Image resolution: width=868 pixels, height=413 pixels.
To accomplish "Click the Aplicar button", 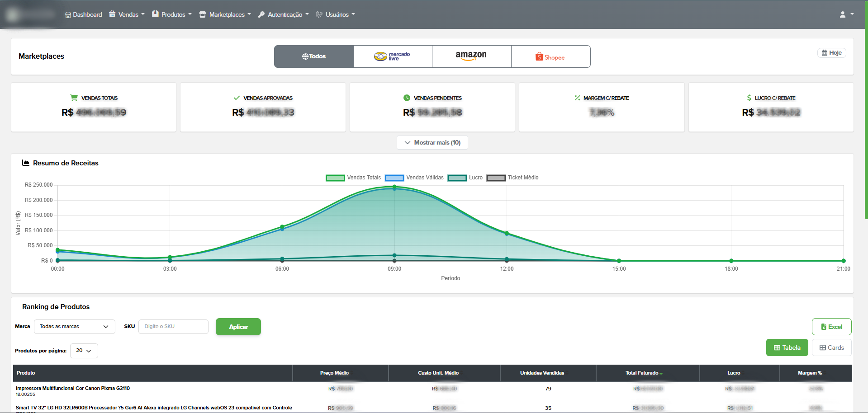I will (x=238, y=326).
